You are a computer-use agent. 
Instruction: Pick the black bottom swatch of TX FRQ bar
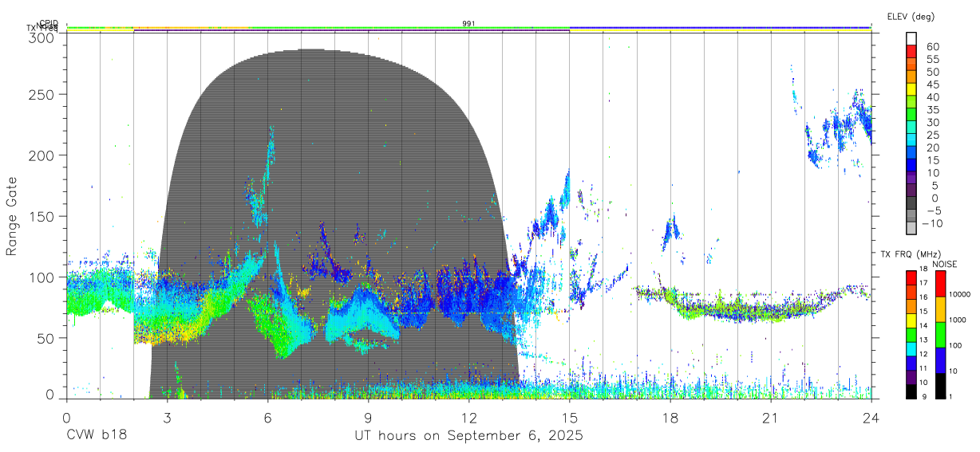[911, 390]
